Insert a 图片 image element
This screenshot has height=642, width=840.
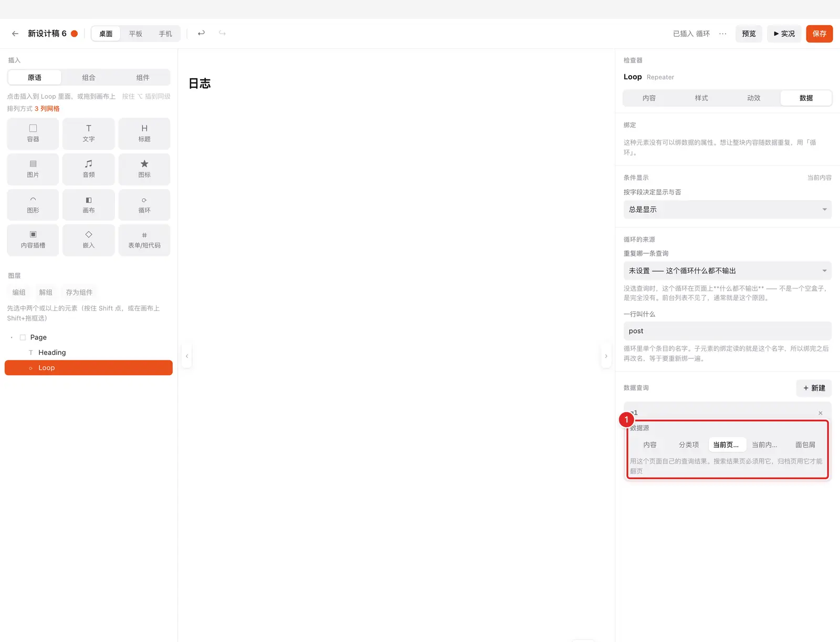[x=33, y=169]
